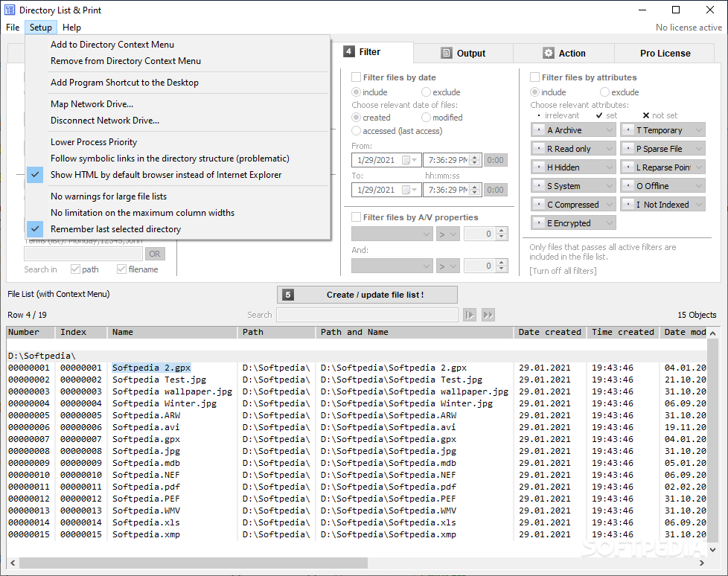This screenshot has height=576, width=728.
Task: Open the H Hidden attribute dropdown
Action: [x=573, y=167]
